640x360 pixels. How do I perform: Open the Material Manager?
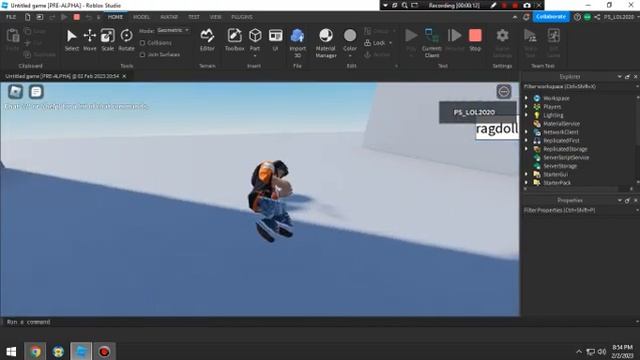pyautogui.click(x=326, y=43)
